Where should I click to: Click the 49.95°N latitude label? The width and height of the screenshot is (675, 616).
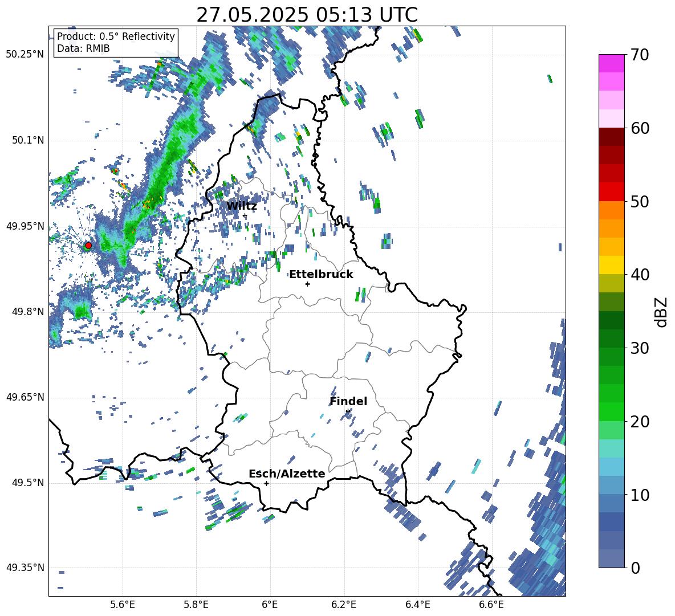(x=25, y=226)
